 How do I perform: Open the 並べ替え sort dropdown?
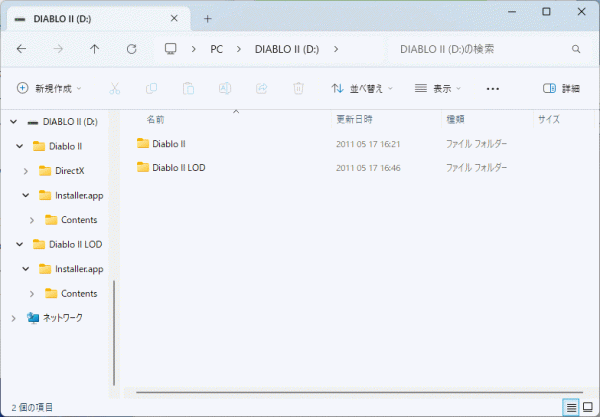(362, 88)
